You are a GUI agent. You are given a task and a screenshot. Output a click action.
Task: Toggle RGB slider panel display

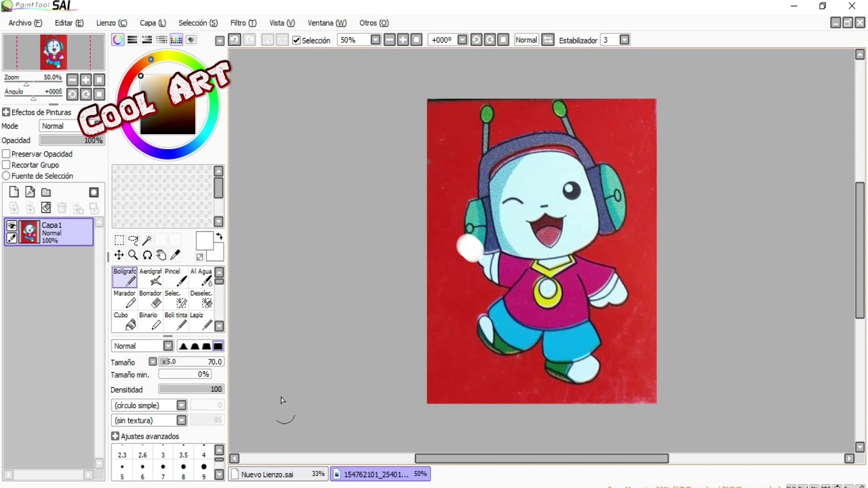click(132, 40)
